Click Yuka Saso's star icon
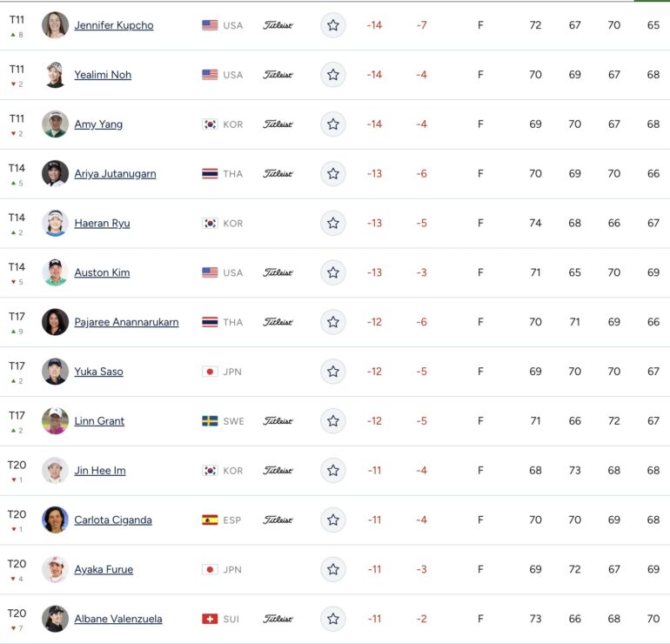The height and width of the screenshot is (644, 670). 333,372
